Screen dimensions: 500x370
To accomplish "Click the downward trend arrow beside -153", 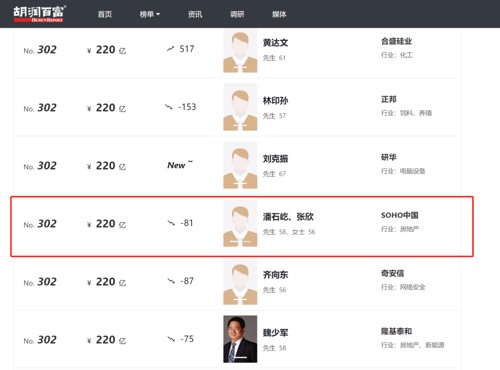I will coord(169,107).
